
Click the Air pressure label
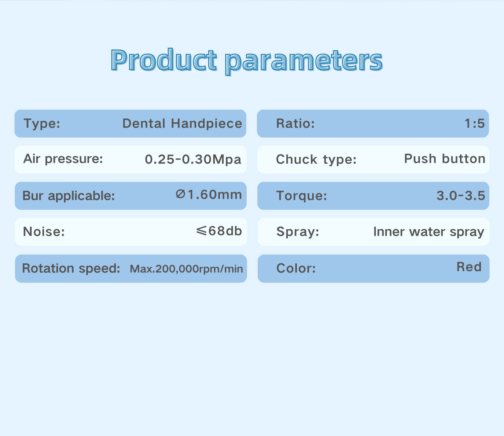coord(63,159)
